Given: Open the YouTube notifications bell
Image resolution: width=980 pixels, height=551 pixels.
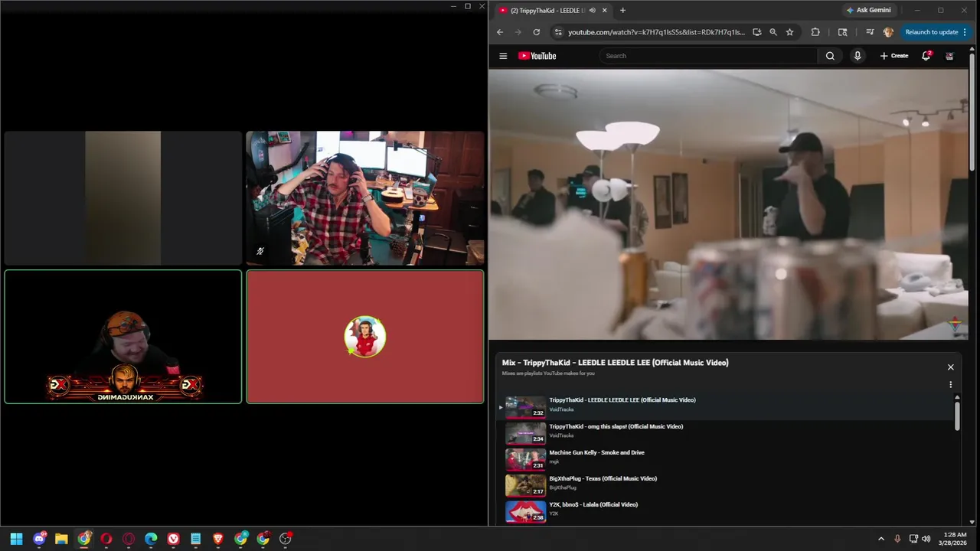Looking at the screenshot, I should point(926,56).
